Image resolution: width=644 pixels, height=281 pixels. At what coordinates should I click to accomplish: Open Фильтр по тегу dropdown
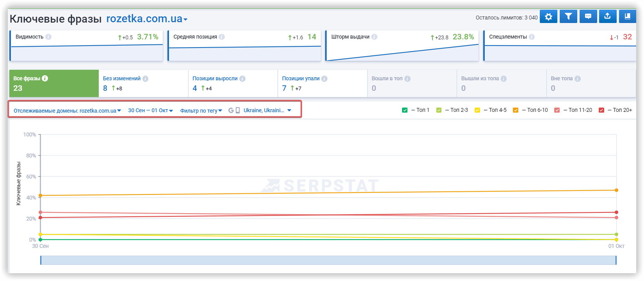click(201, 111)
